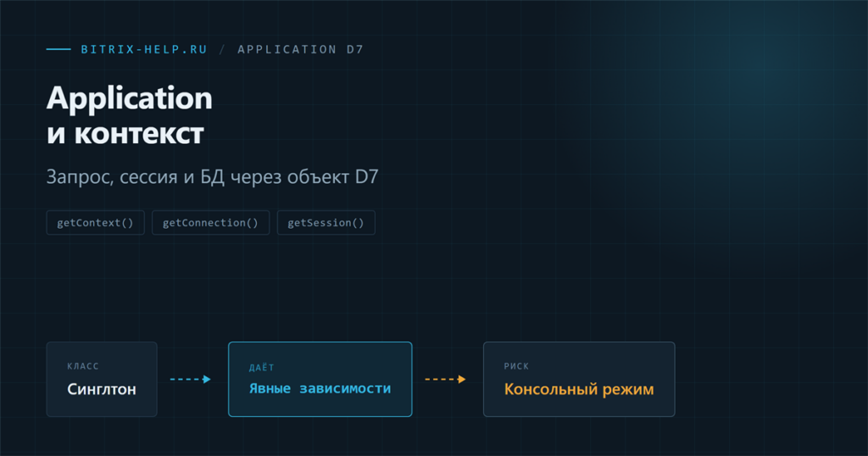868x456 pixels.
Task: Click the small 'РИСК' label
Action: (x=516, y=366)
